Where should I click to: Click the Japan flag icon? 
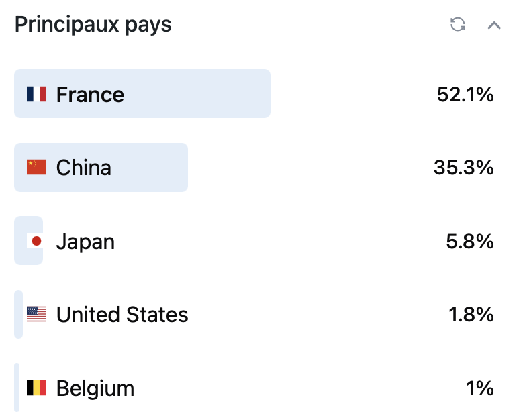tap(36, 241)
